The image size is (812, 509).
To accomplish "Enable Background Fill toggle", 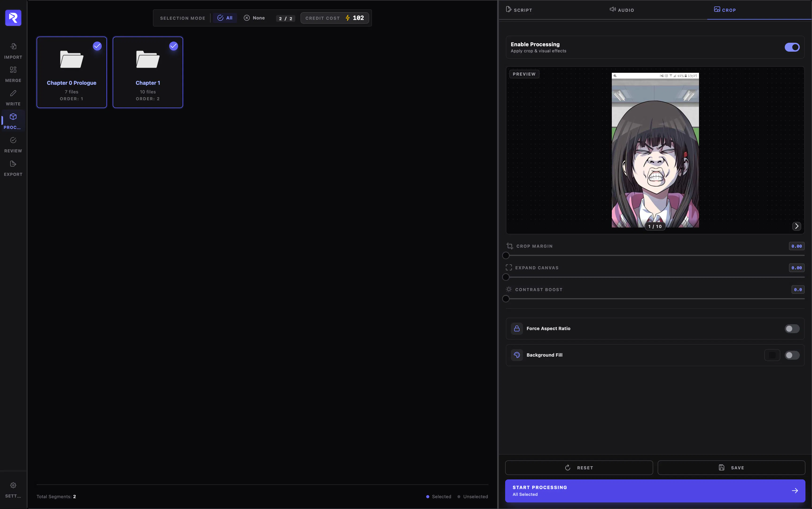I will point(792,355).
